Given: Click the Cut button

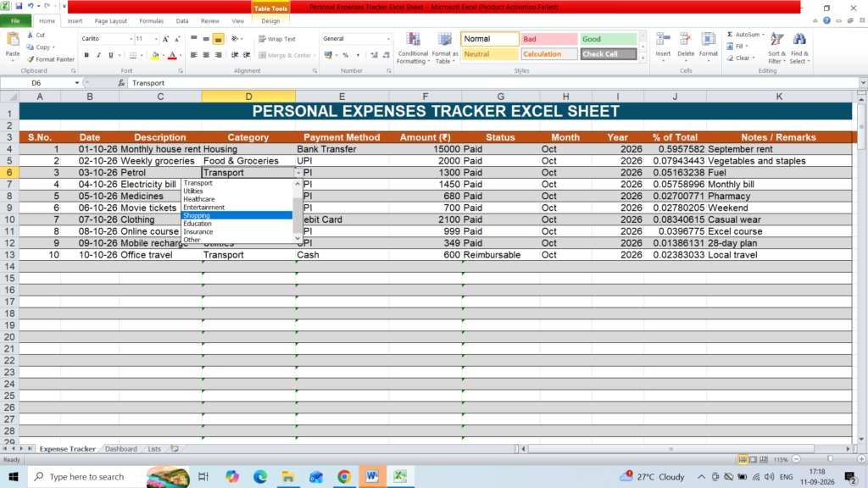Looking at the screenshot, I should (36, 35).
